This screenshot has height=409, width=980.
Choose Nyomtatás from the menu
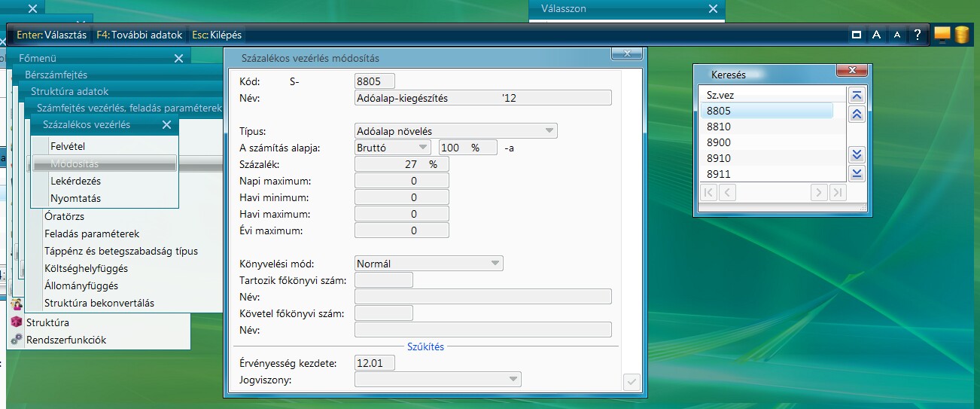[75, 199]
